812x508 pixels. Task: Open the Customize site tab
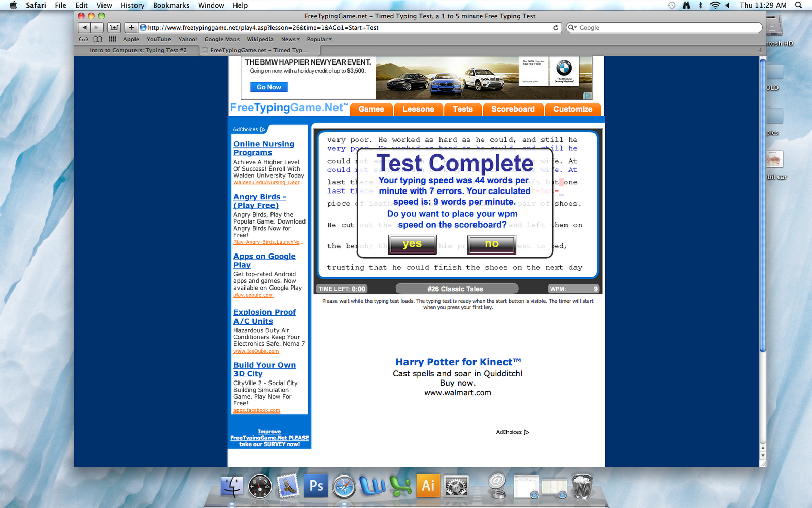click(x=572, y=109)
